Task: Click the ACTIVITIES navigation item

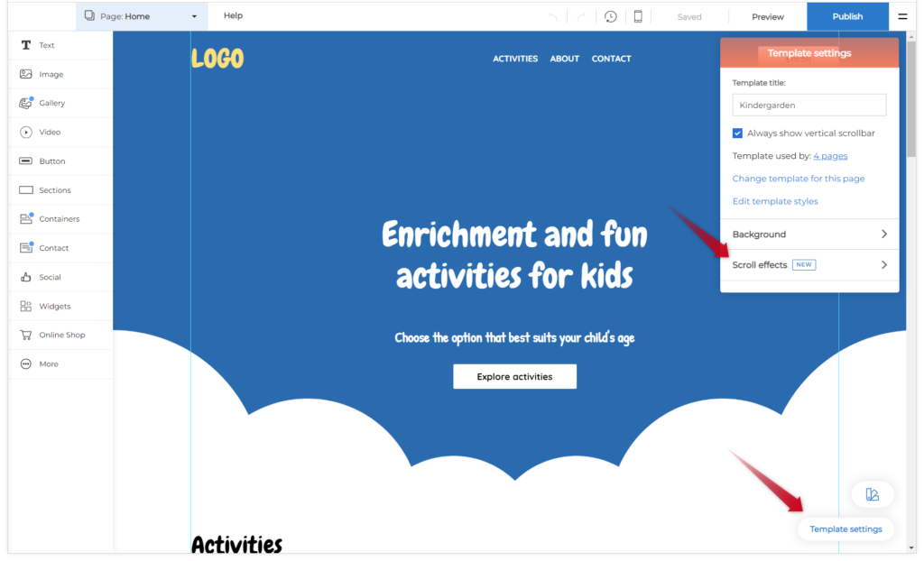Action: tap(515, 59)
